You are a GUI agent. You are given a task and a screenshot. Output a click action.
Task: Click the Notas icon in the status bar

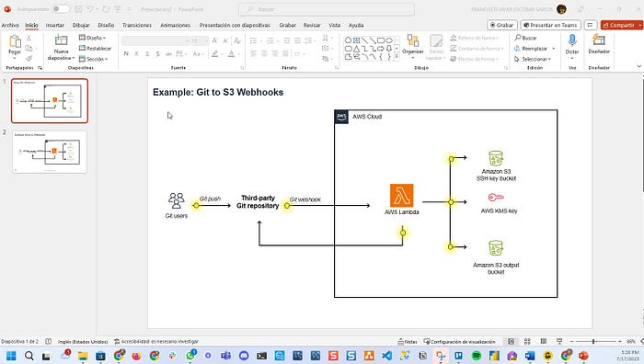pos(408,341)
